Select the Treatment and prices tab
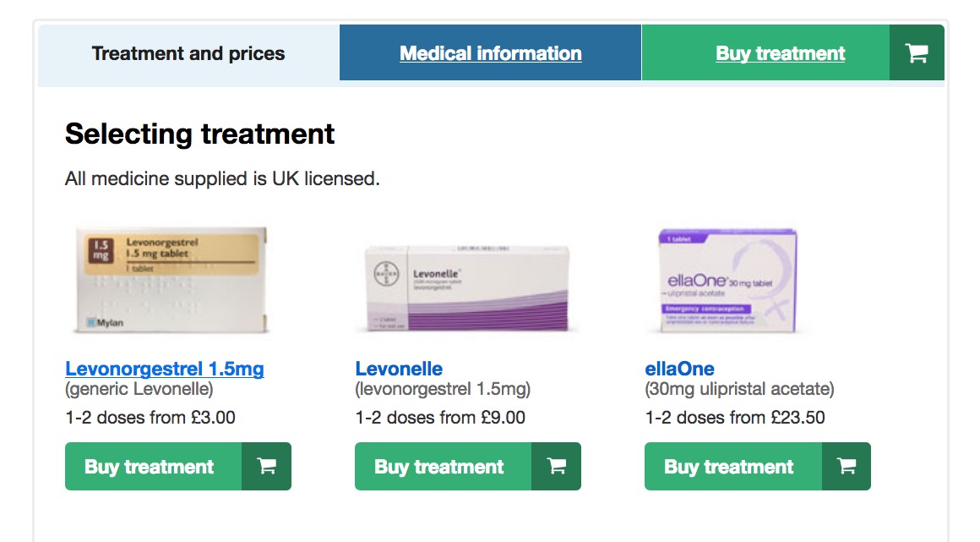Image resolution: width=980 pixels, height=542 pixels. 188,53
